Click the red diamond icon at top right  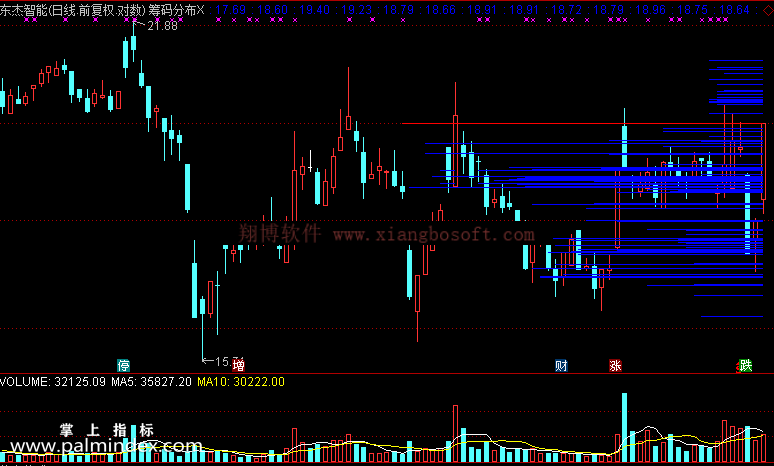pos(769,9)
